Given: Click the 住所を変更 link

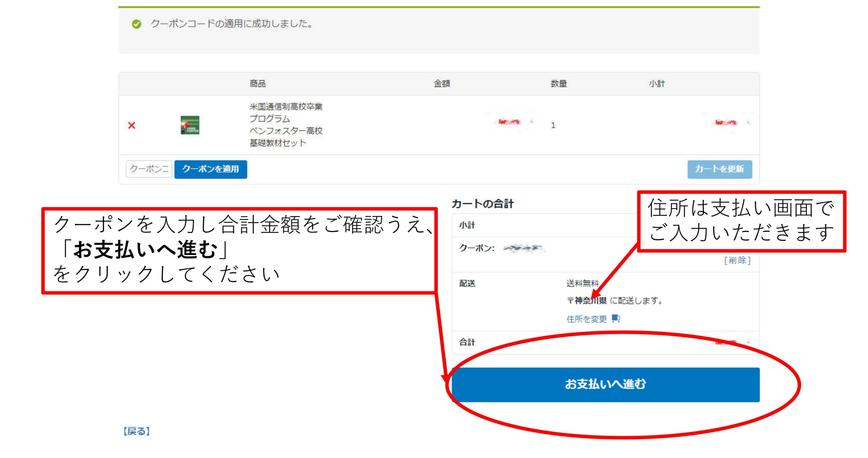Looking at the screenshot, I should pyautogui.click(x=586, y=319).
